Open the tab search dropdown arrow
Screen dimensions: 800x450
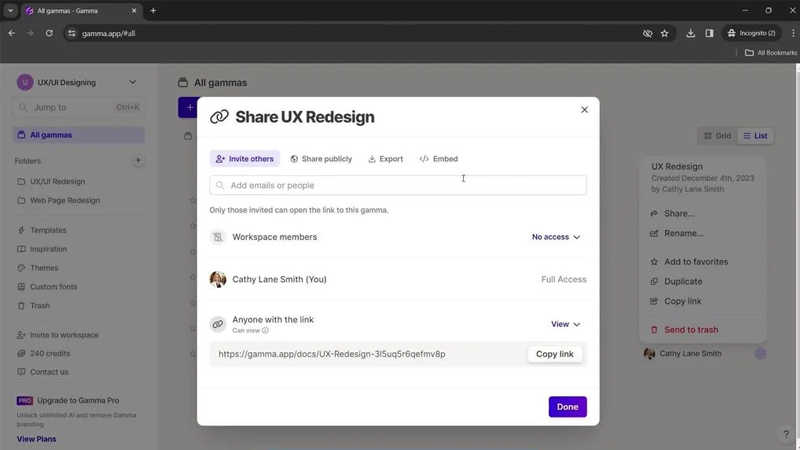[10, 11]
